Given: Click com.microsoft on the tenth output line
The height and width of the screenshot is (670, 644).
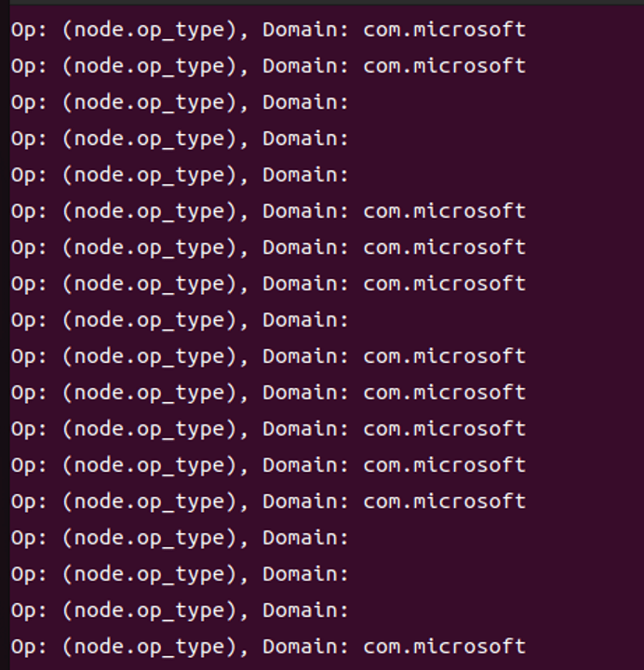Looking at the screenshot, I should [444, 356].
